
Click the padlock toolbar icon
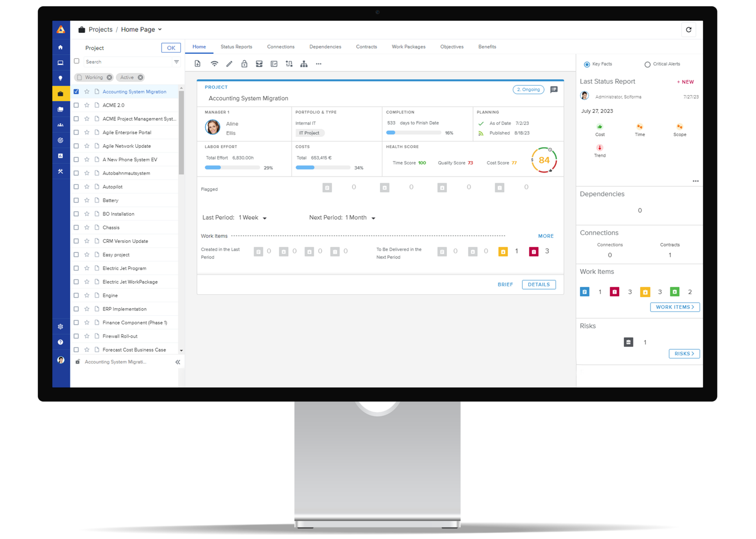tap(244, 64)
